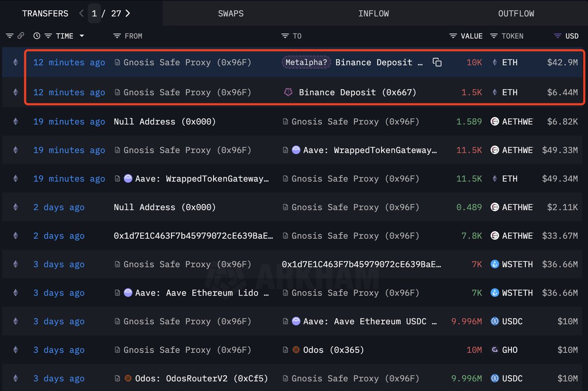Viewport: 588px width, 391px height.
Task: Open 0x1d7E1C463F7b... sender address in 7.8K row
Action: 194,236
